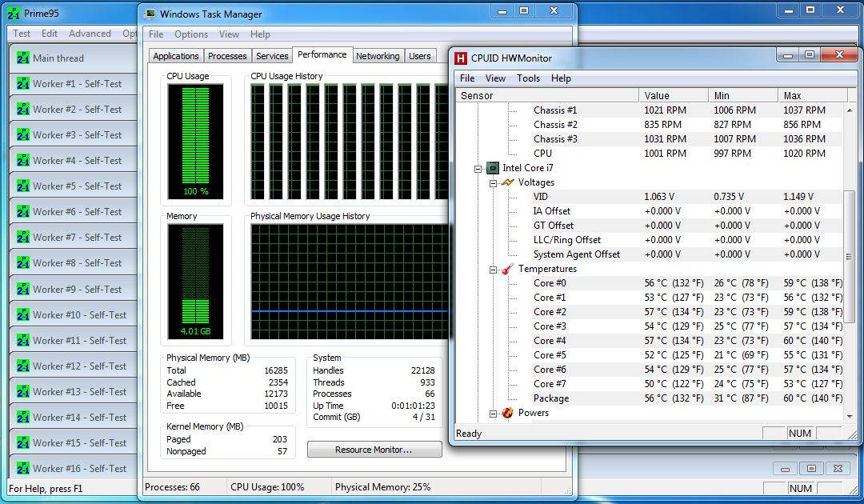Collapse the Temperatures section
This screenshot has height=504, width=864.
point(494,270)
